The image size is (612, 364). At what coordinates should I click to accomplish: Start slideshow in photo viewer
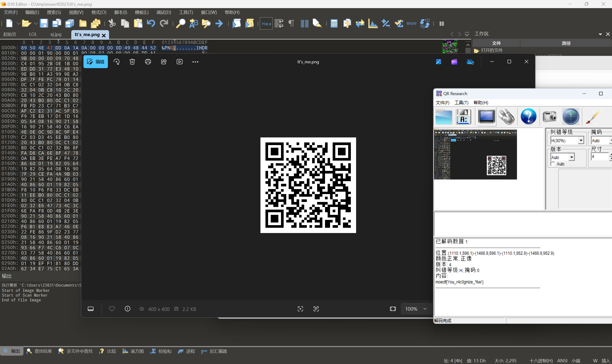pos(180,62)
